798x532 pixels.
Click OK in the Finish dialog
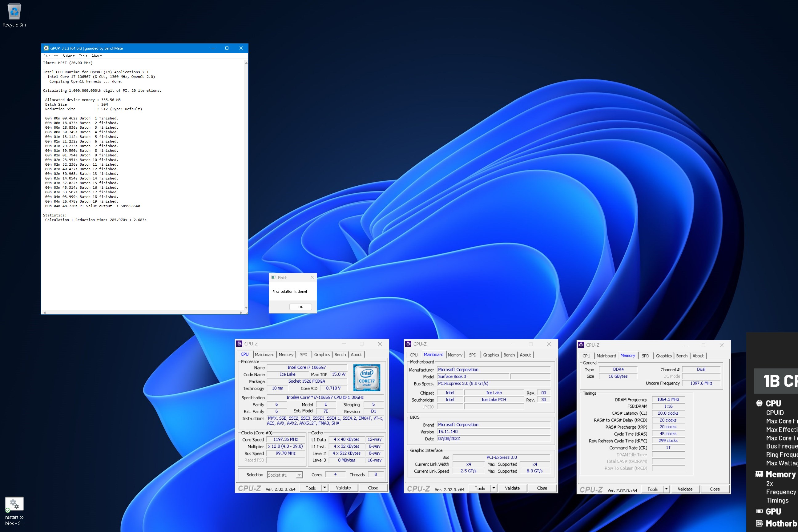click(x=300, y=307)
